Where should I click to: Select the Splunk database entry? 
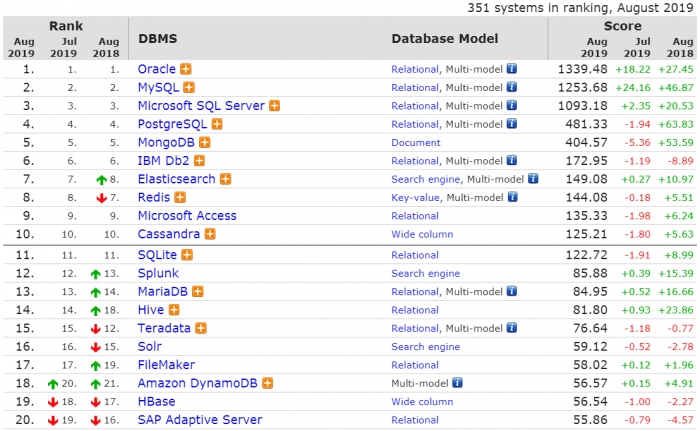158,273
